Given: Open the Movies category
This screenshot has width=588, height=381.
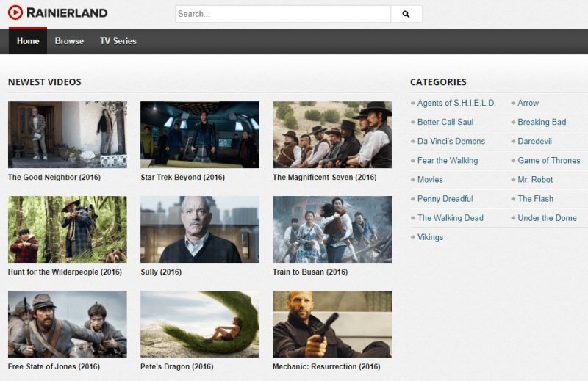Looking at the screenshot, I should coord(430,179).
